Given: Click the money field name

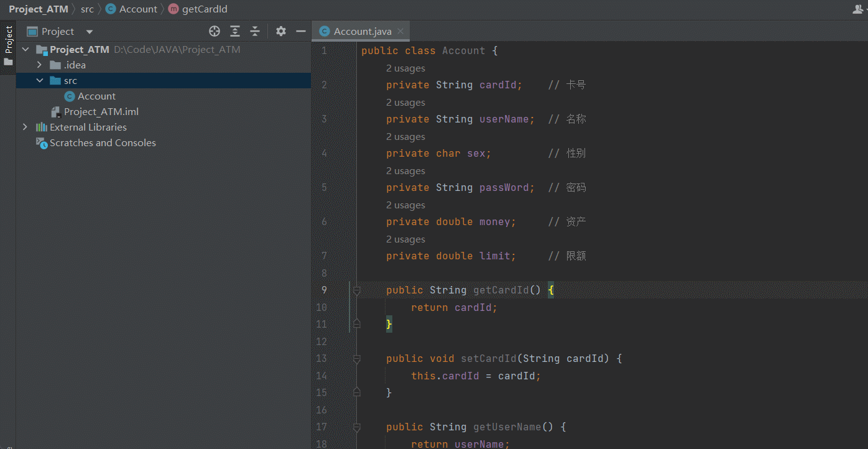Looking at the screenshot, I should coord(494,221).
